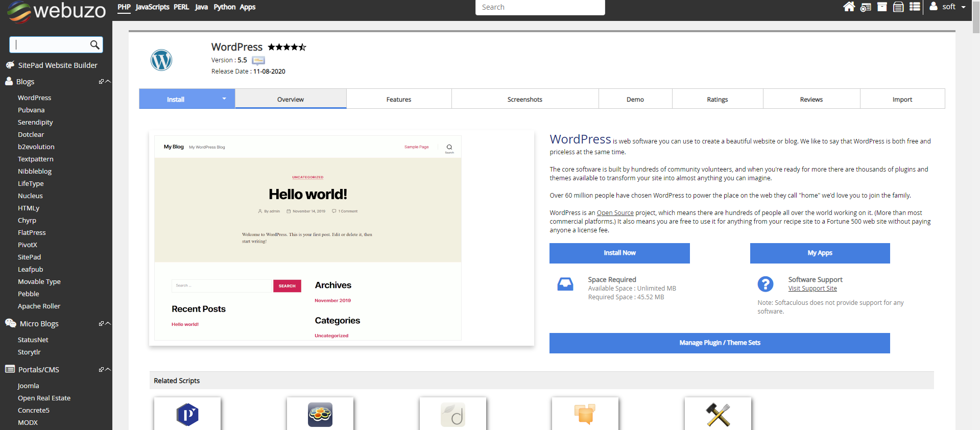Select JavaScripts in the top menu

(152, 7)
